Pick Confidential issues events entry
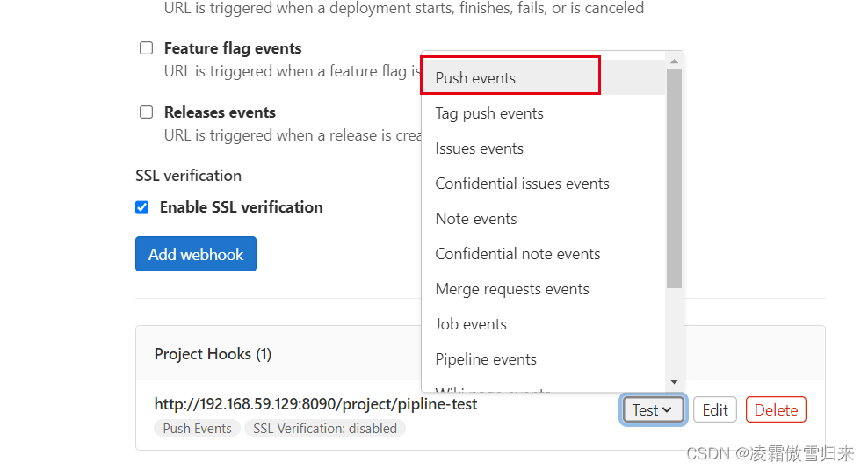Viewport: 868px width, 470px height. pyautogui.click(x=522, y=184)
